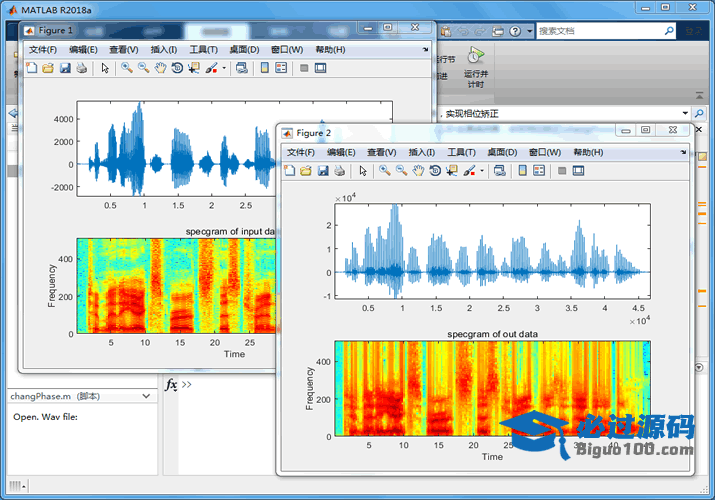Open brush color dropdown arrow in Figure 1

(224, 68)
